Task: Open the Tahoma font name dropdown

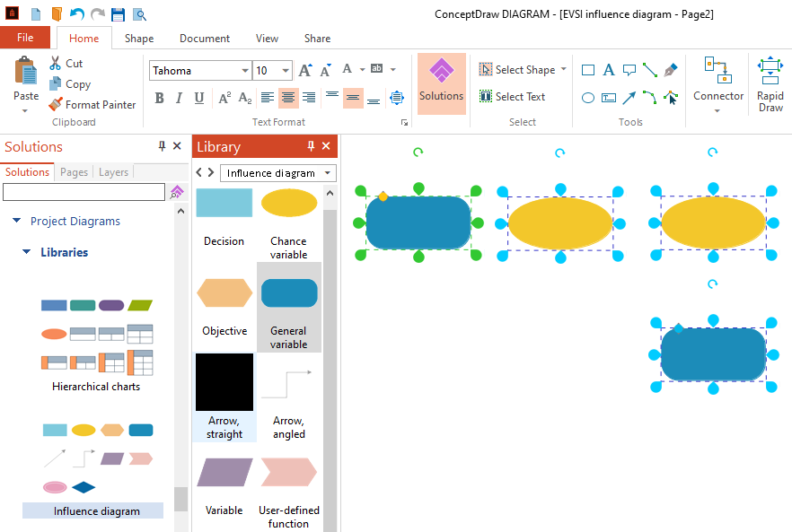Action: click(x=245, y=71)
